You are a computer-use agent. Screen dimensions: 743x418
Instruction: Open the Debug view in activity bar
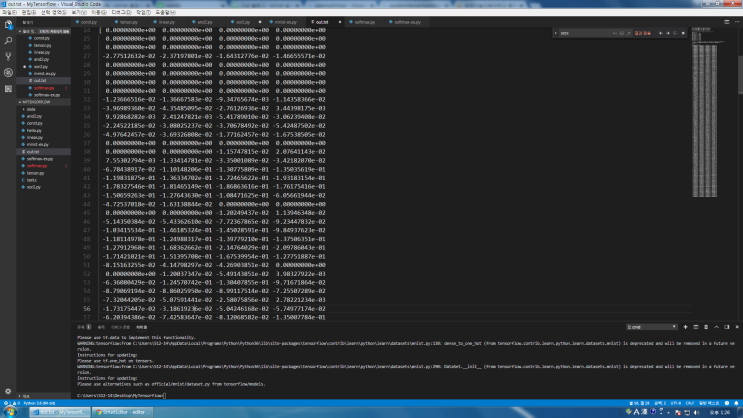[8, 72]
